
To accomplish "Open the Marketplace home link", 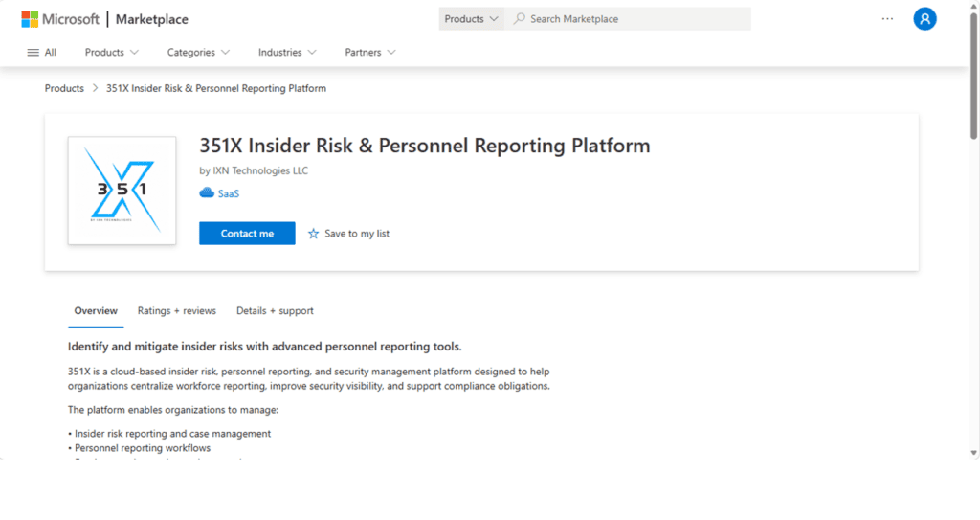I will pos(152,19).
